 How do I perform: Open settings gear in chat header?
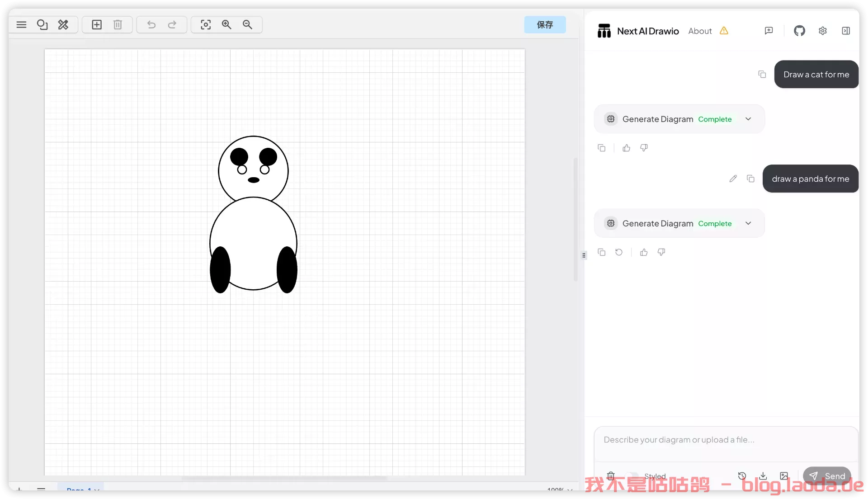pos(822,31)
